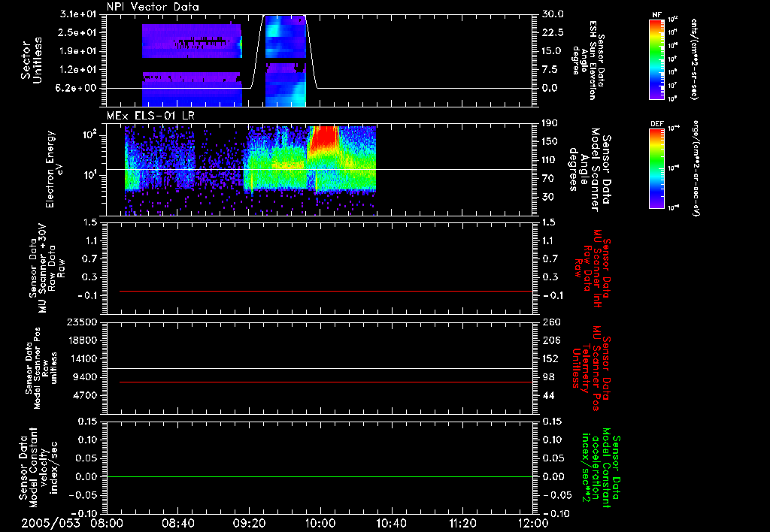Click the '44' telemetry tick value
Viewport: 770px width, 532px height.
548,395
